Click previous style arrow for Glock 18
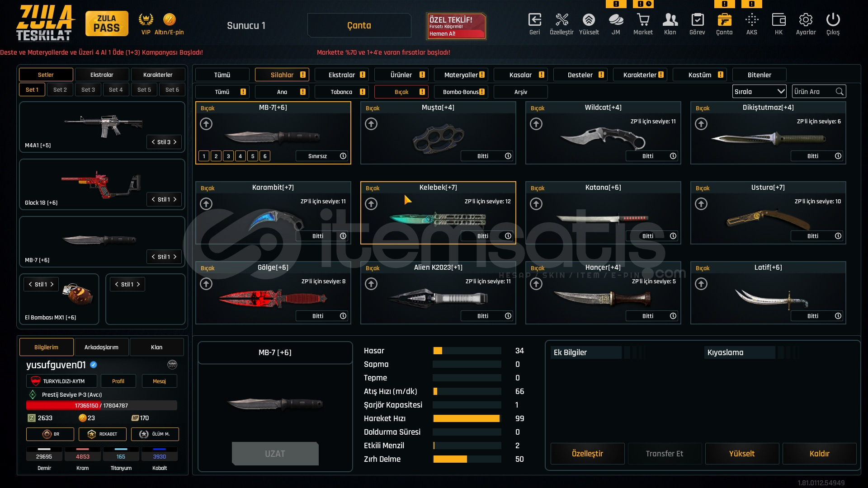Image resolution: width=868 pixels, height=488 pixels. click(x=153, y=199)
